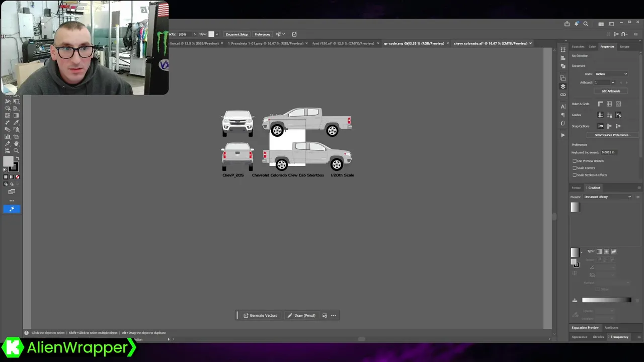644x362 pixels.
Task: Select Radial gradient type icon
Action: click(x=607, y=251)
